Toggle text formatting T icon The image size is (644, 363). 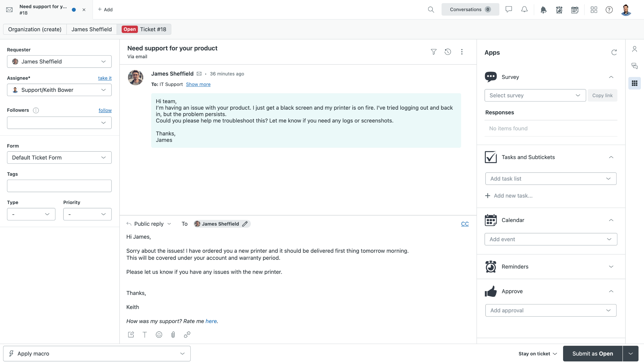tap(145, 335)
